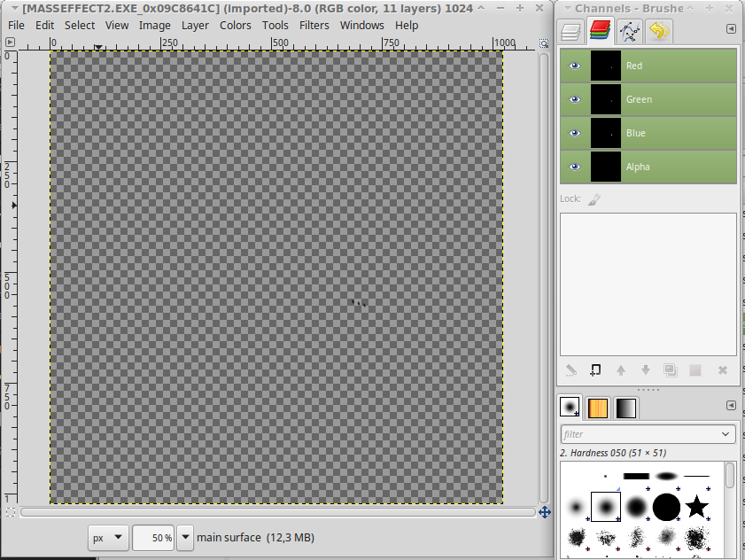This screenshot has height=560, width=745.
Task: Select the first splatter brush
Action: [577, 538]
